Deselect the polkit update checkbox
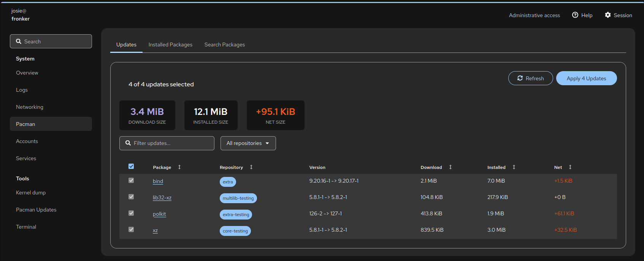644x261 pixels. click(x=131, y=213)
